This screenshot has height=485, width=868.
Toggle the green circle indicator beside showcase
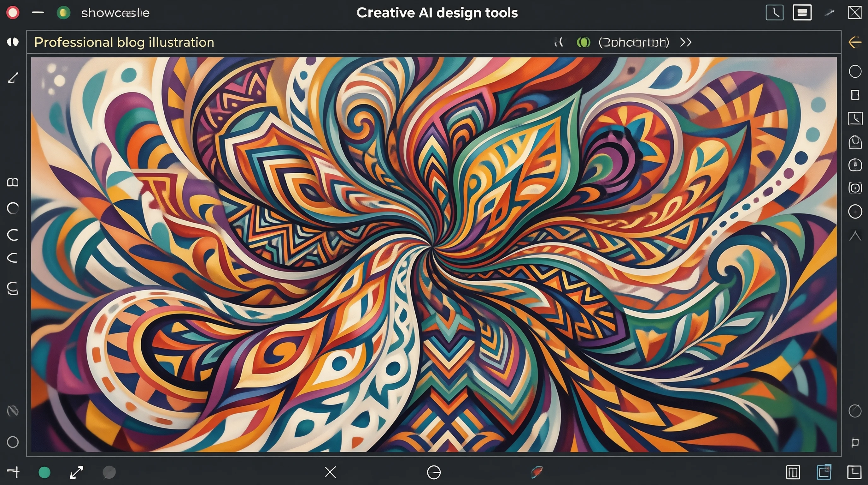pyautogui.click(x=63, y=13)
